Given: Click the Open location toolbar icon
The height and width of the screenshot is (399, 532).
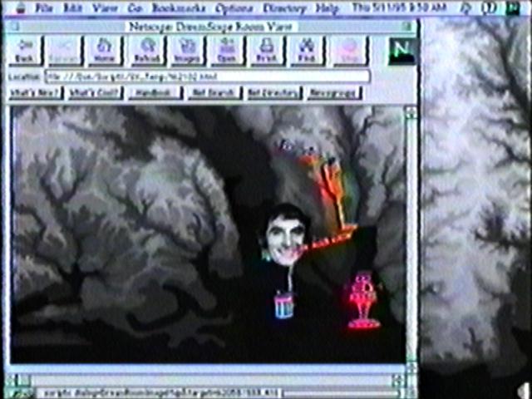Looking at the screenshot, I should pos(227,50).
